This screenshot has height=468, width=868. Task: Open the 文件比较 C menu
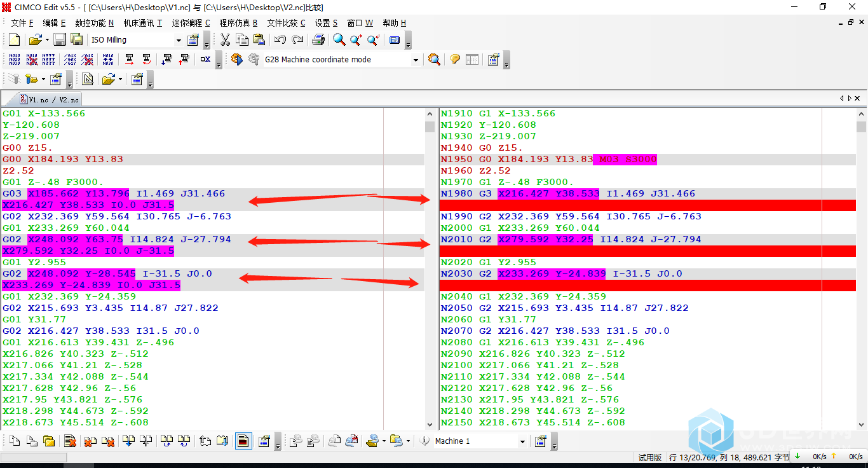286,22
